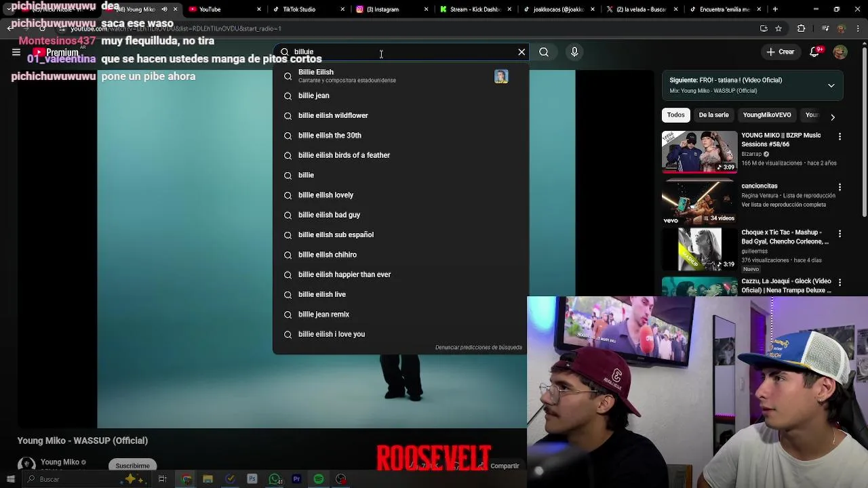Switch to Stream - Kick Dashboard tab
The width and height of the screenshot is (868, 488).
(476, 9)
